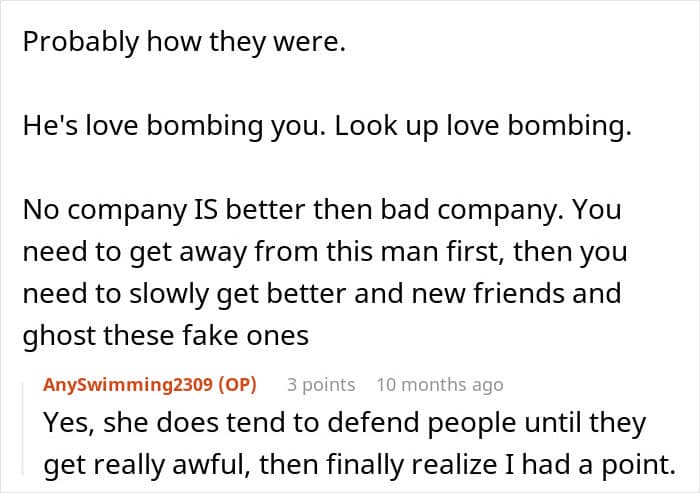Click the phrase "new friends and"

point(541,295)
